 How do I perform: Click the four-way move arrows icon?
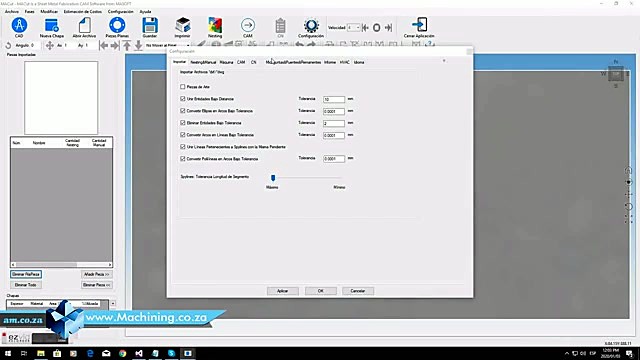[49, 45]
